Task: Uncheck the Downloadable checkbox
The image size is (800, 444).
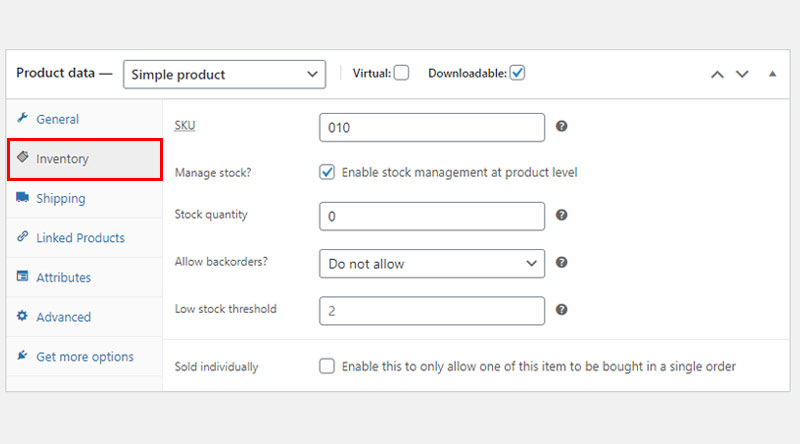Action: pos(517,73)
